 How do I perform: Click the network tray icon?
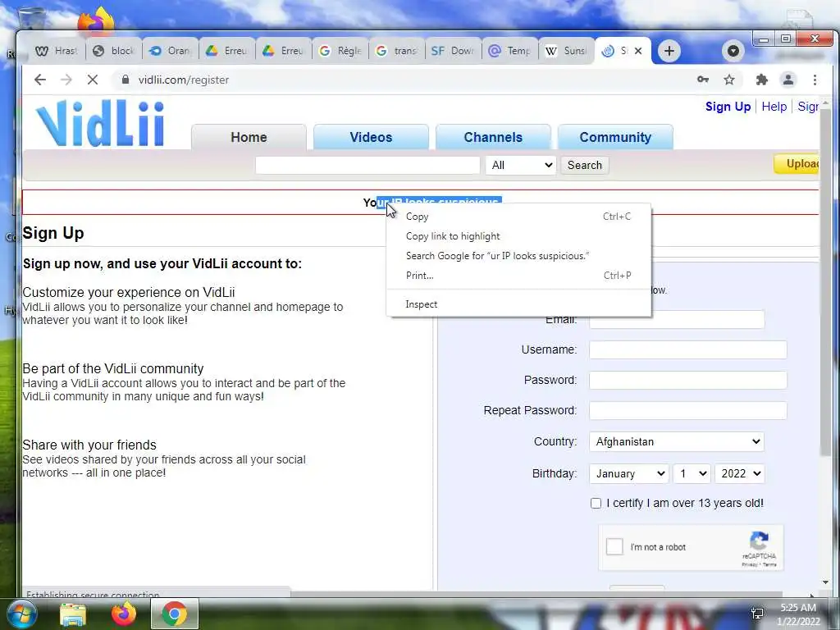coord(757,614)
